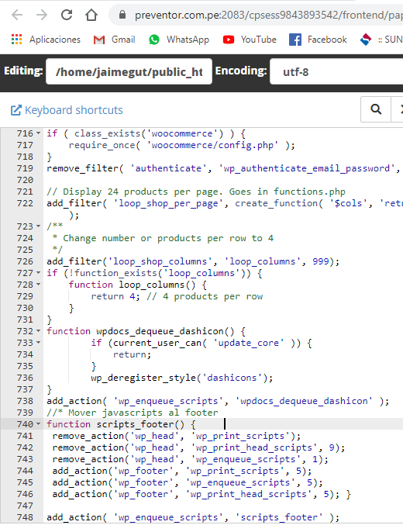Image resolution: width=403 pixels, height=532 pixels.
Task: Click the browser forward arrow
Action: click(x=42, y=15)
